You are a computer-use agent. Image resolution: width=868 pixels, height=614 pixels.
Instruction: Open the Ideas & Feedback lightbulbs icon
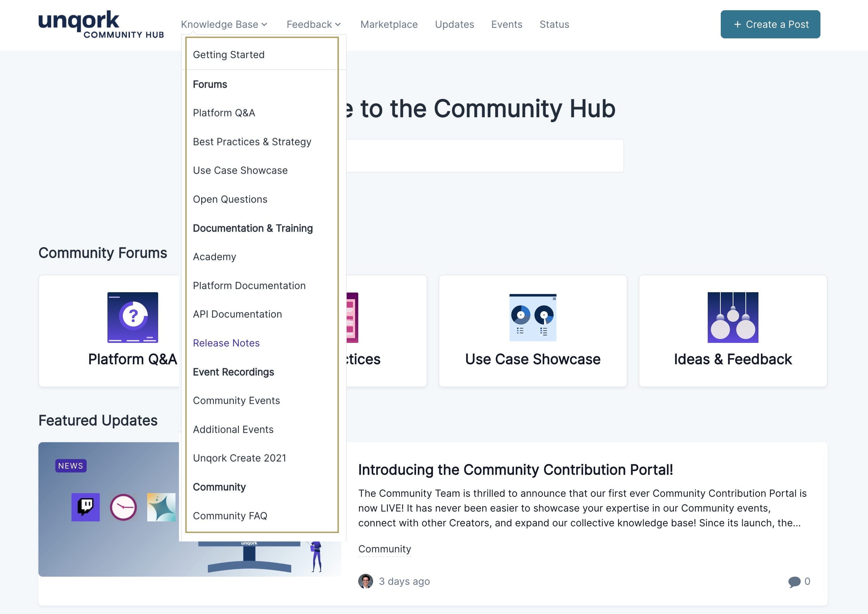[x=733, y=318]
